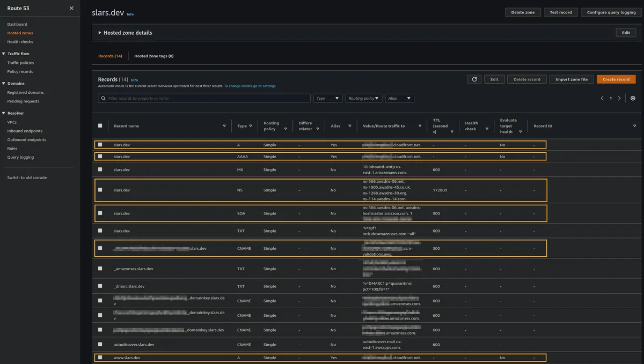Open the Info link beside slars.dev title
Viewport: 644px width, 364px height.
(130, 14)
